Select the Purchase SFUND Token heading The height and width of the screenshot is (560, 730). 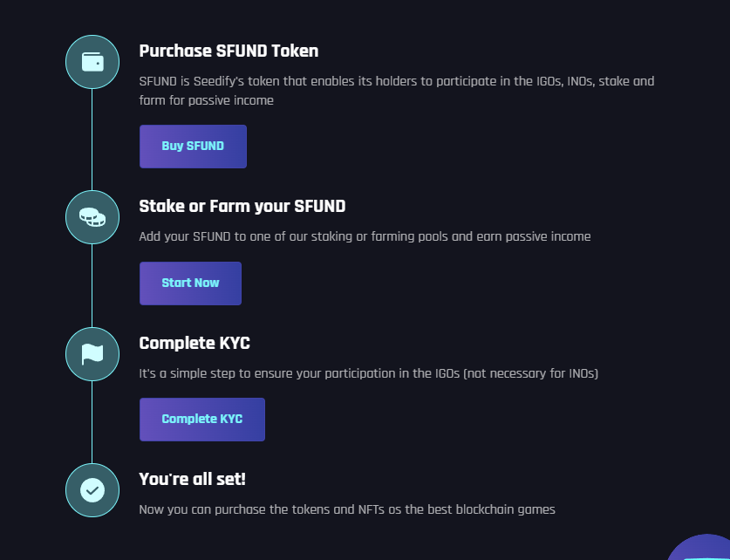tap(229, 51)
